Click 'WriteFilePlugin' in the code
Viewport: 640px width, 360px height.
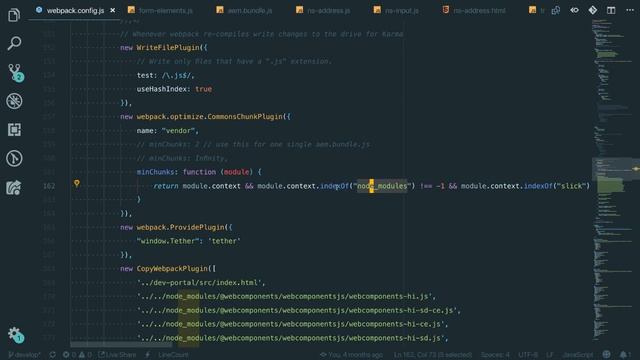[x=168, y=48]
